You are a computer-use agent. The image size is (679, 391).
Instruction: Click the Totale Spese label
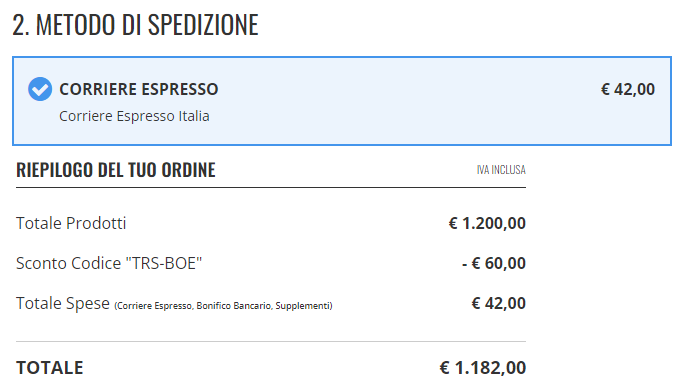click(63, 304)
